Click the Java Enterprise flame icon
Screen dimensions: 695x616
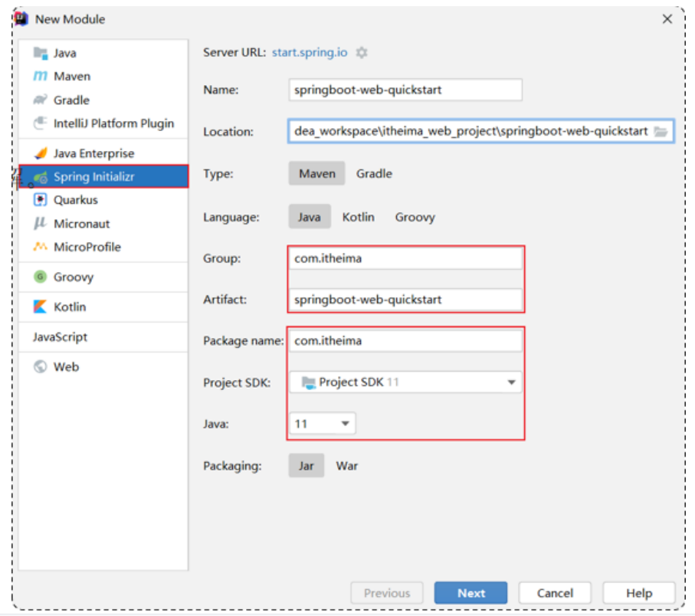click(41, 153)
